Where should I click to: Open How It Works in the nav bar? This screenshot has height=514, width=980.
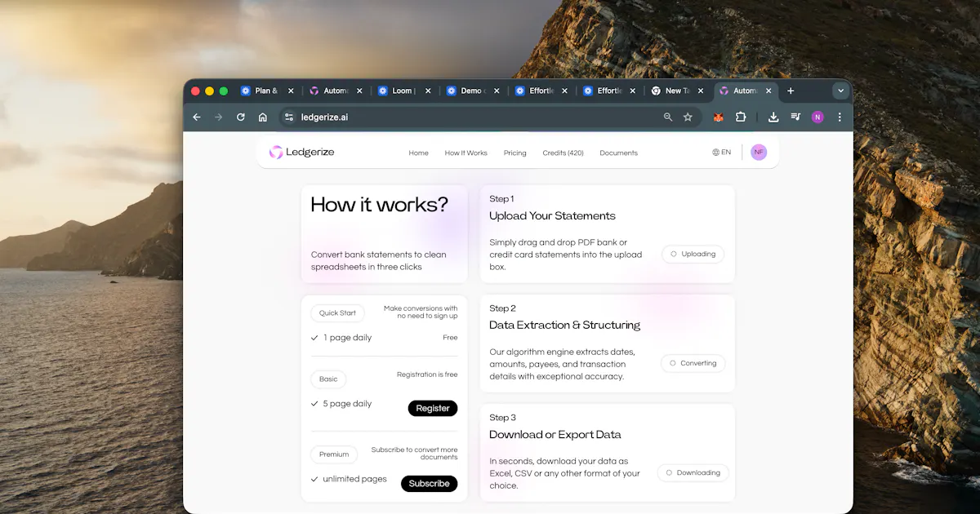tap(465, 153)
